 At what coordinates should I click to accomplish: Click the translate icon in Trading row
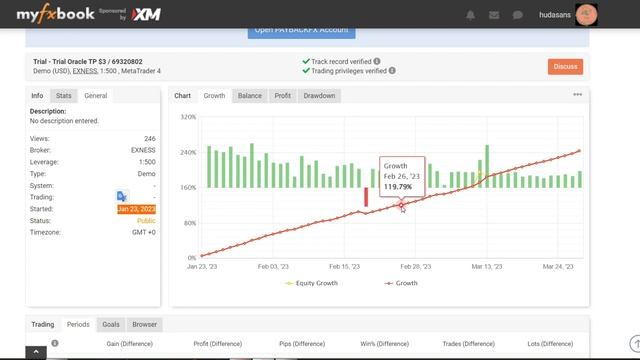point(122,196)
